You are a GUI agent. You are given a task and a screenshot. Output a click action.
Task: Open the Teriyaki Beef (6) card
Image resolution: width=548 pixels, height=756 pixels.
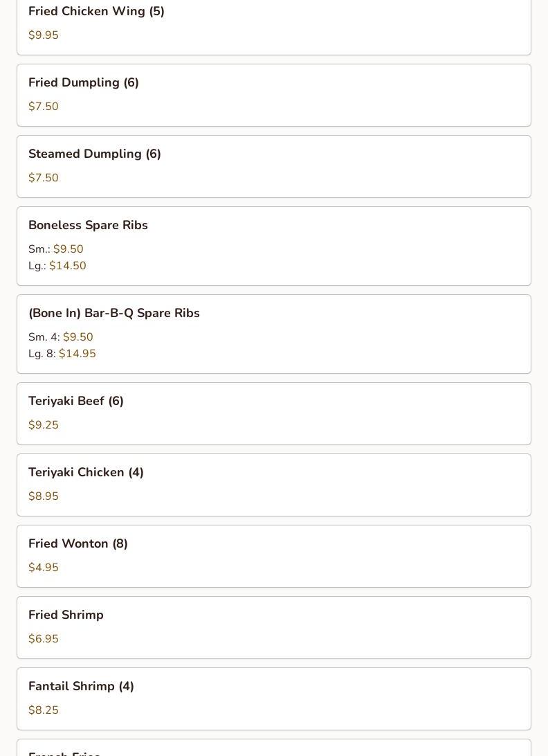274,414
